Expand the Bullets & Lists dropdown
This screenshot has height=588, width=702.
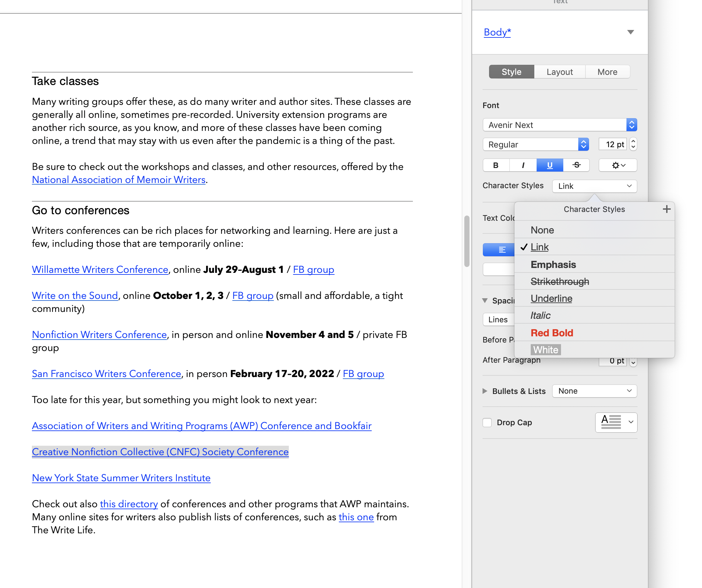(594, 391)
